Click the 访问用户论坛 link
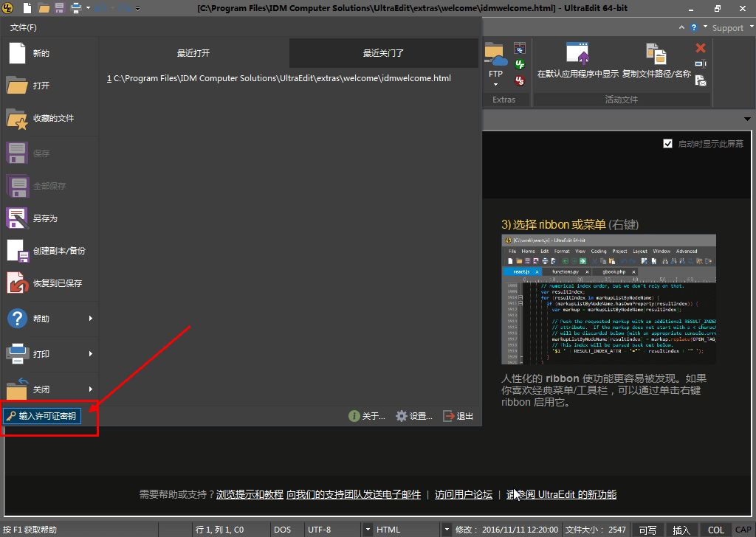The height and width of the screenshot is (537, 756). point(463,494)
